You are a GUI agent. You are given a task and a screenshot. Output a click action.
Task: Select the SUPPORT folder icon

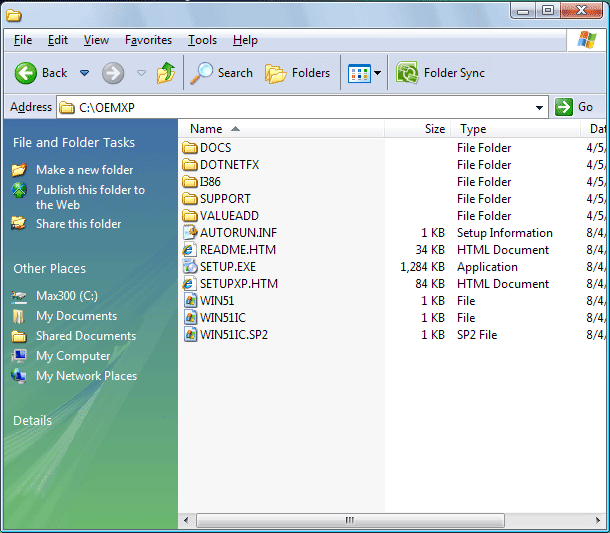(190, 199)
